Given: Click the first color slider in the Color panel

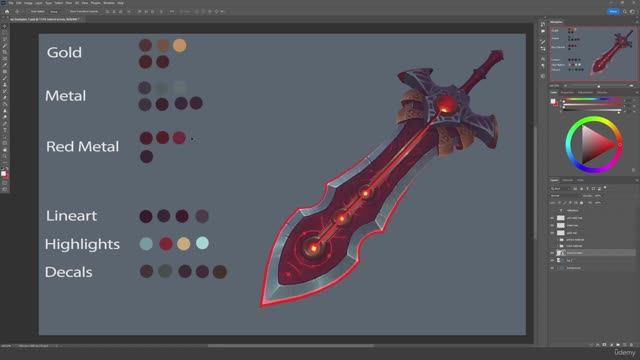Looking at the screenshot, I should click(592, 100).
